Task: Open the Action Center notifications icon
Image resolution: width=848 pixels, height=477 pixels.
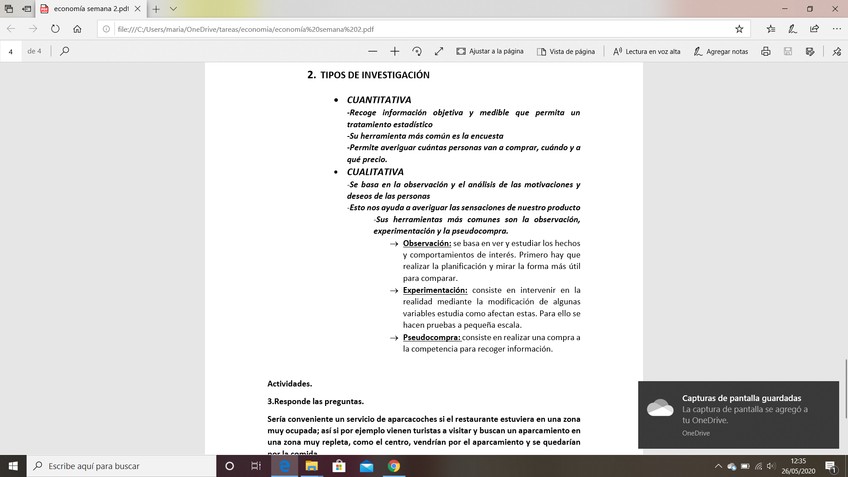Action: pyautogui.click(x=831, y=466)
